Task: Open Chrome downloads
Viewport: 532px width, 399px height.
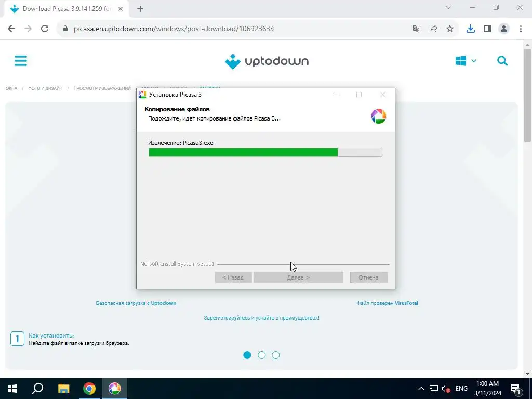Action: 471,29
